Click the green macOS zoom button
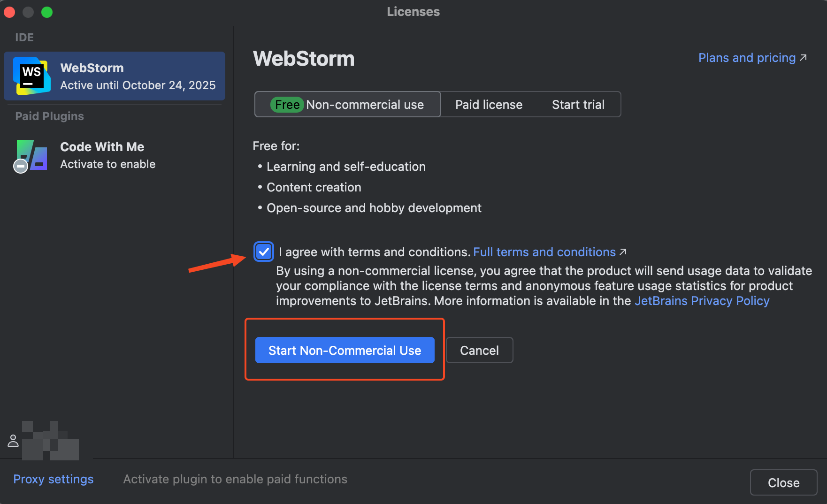The image size is (827, 504). pos(47,12)
